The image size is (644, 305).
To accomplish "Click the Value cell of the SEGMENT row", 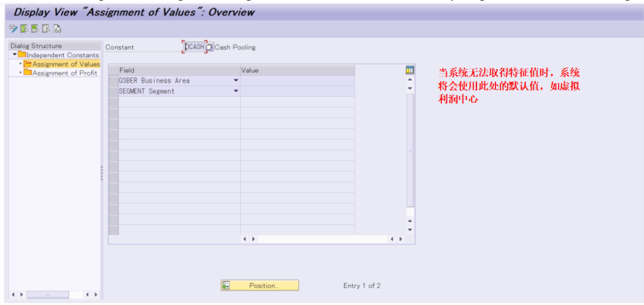I will coord(298,91).
